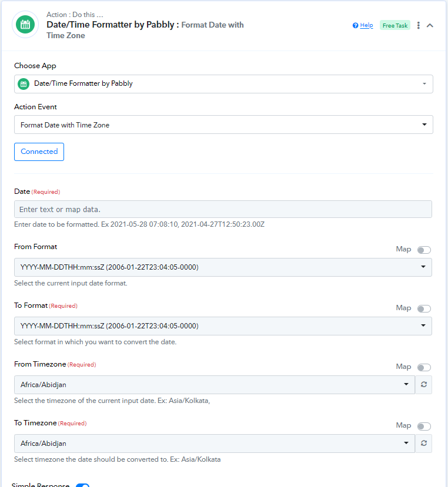Open the From Timezone dropdown
The width and height of the screenshot is (448, 487).
tap(215, 385)
